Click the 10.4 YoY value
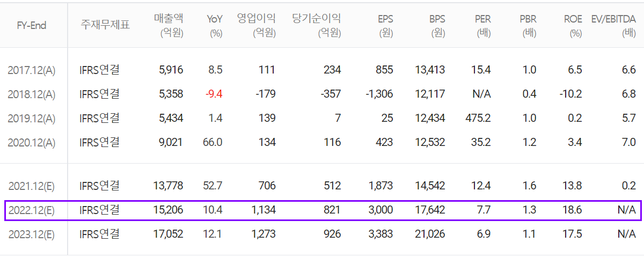Image resolution: width=644 pixels, height=257 pixels. tap(213, 210)
